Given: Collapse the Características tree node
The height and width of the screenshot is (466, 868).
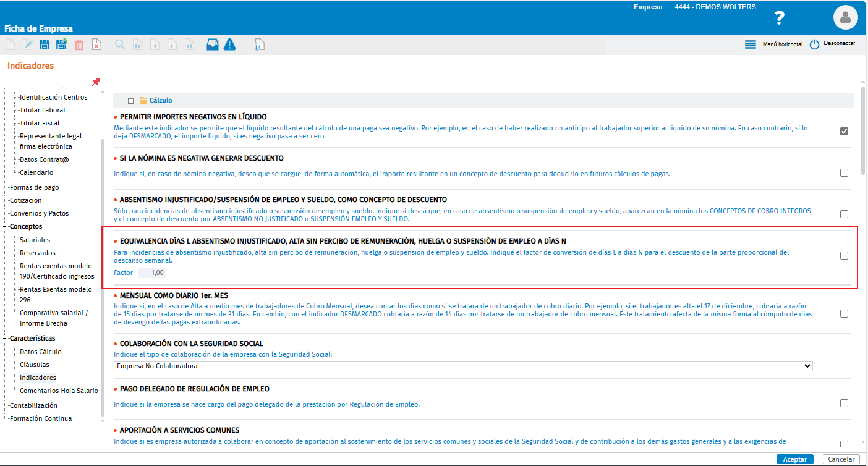Looking at the screenshot, I should point(6,338).
